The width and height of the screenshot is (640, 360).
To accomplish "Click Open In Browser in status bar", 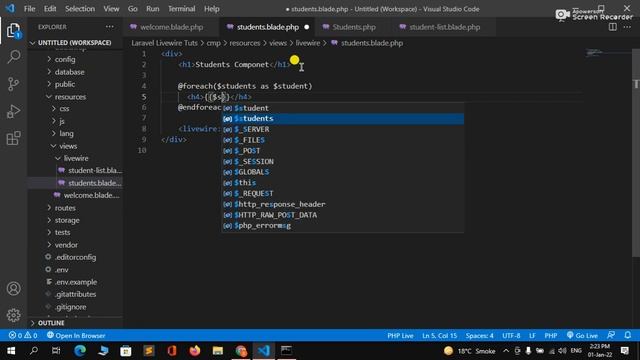I will tap(76, 336).
